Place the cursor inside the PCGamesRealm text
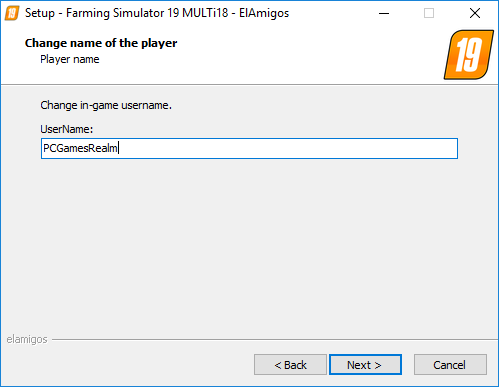Image resolution: width=499 pixels, height=387 pixels. click(80, 148)
